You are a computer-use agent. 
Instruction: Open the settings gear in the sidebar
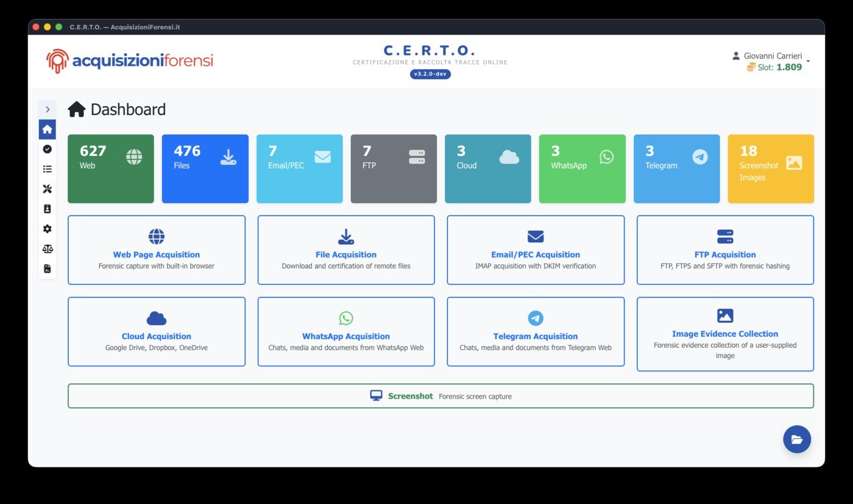tap(48, 229)
